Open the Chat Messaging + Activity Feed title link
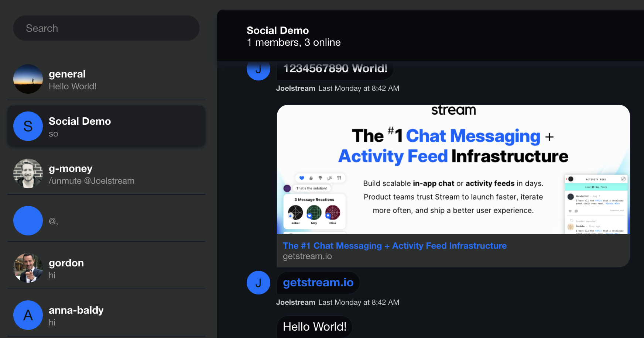644x338 pixels. click(394, 246)
